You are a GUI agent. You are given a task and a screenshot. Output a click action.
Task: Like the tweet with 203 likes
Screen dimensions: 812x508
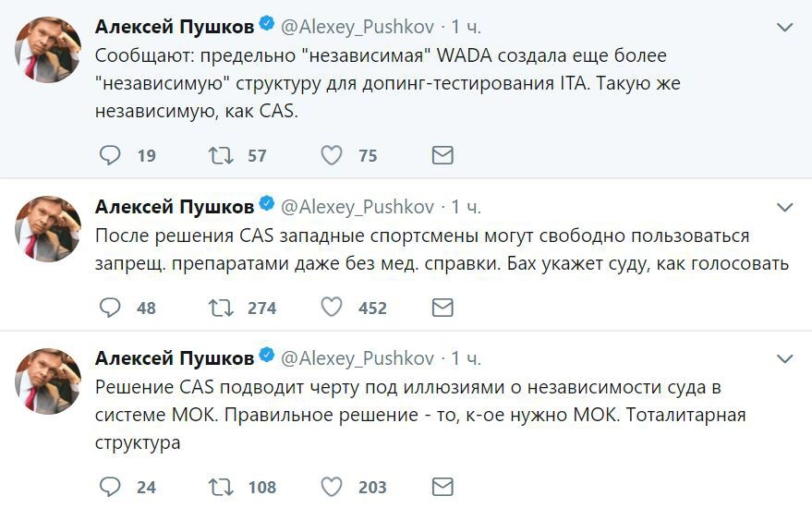tap(332, 486)
